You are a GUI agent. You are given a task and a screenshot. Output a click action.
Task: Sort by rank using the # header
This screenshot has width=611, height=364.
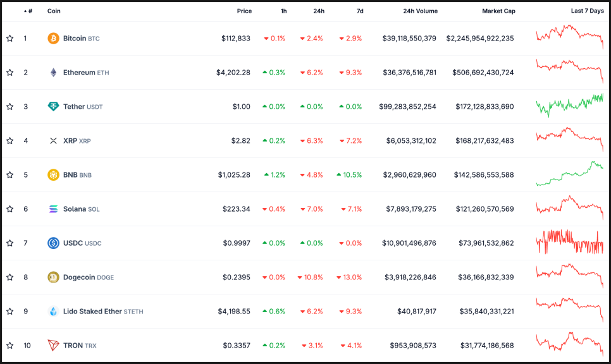[28, 11]
